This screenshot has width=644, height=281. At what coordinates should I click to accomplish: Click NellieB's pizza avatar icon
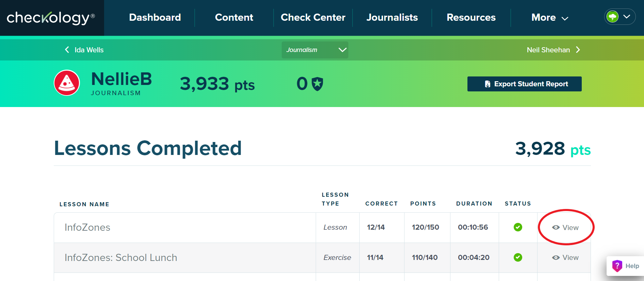tap(67, 83)
